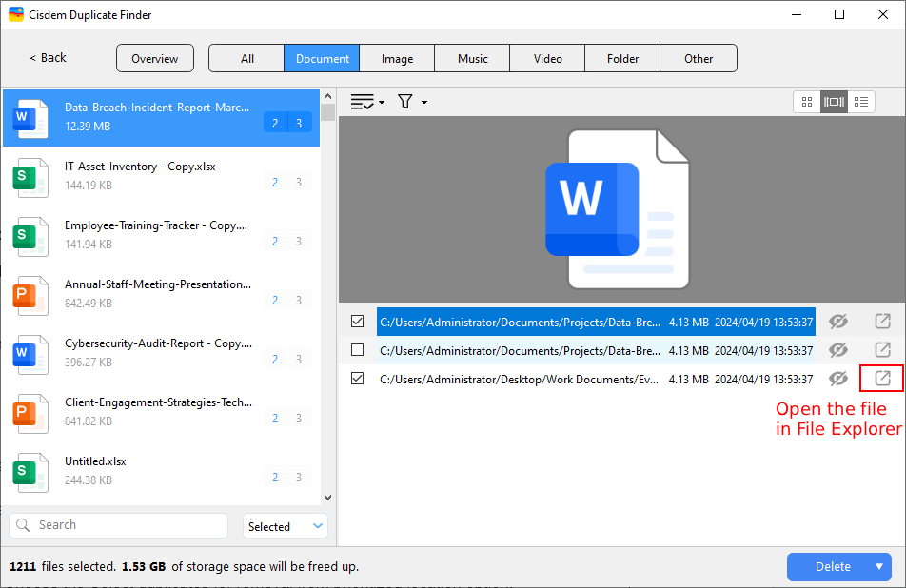The height and width of the screenshot is (588, 906).
Task: Open third file in File Explorer
Action: [882, 379]
